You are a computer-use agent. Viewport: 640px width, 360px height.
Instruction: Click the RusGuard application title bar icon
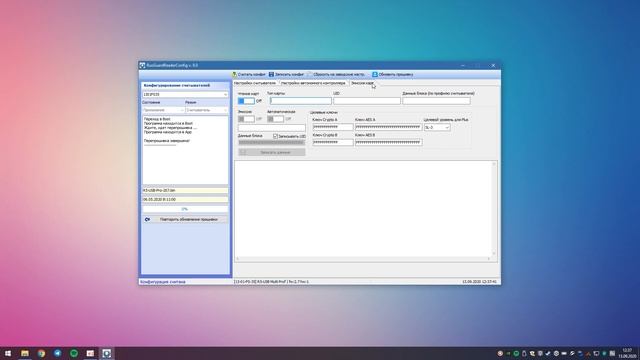click(x=142, y=65)
